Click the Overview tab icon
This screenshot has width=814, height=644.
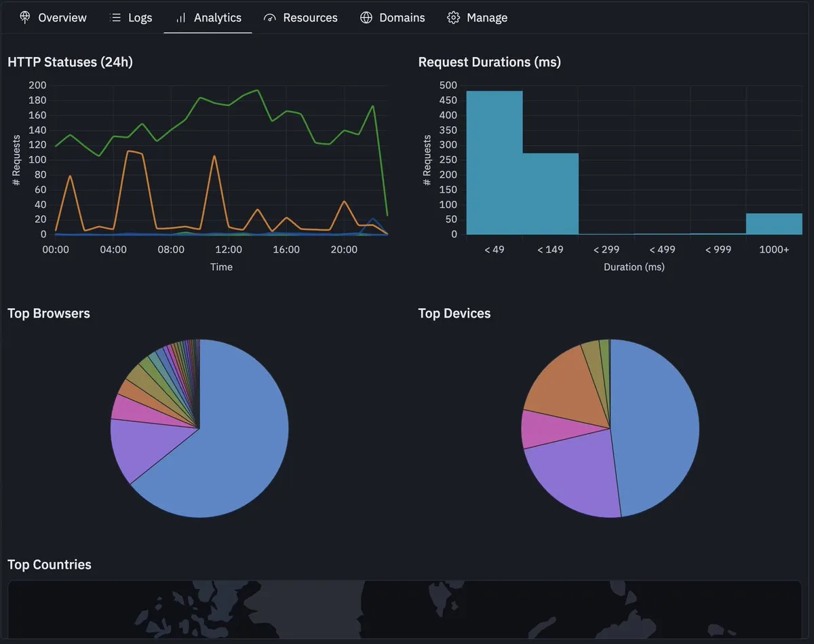(x=25, y=18)
